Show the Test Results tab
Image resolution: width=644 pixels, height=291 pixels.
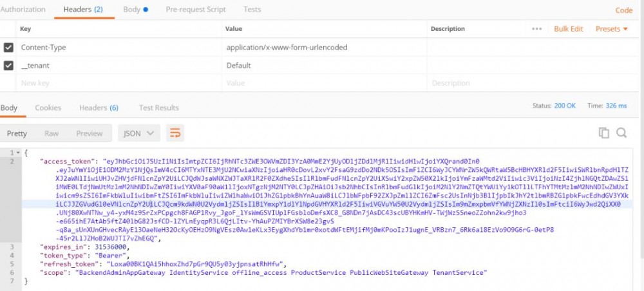[x=159, y=108]
